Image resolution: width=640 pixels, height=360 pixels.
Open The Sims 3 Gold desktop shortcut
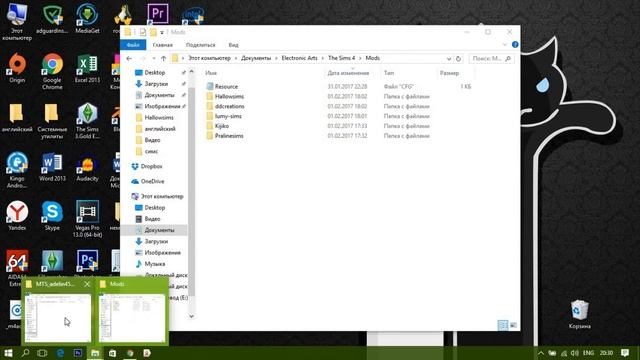click(x=87, y=120)
